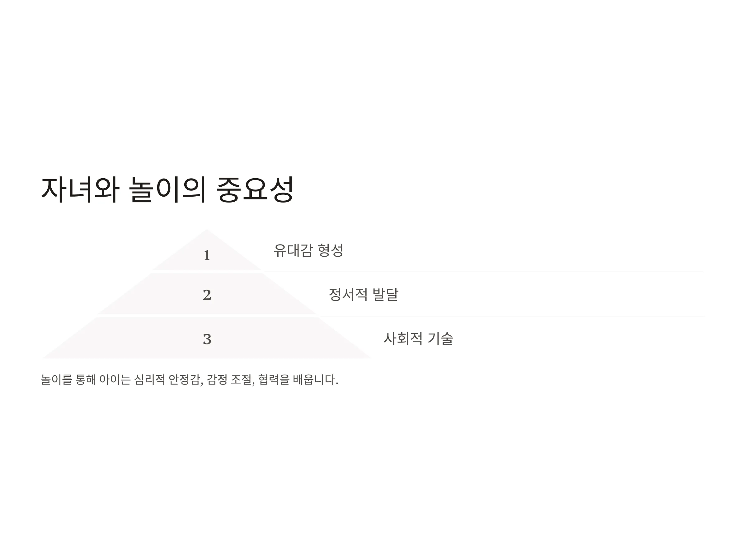This screenshot has height=560, width=747.
Task: Click the numeral 3 inside the pyramid
Action: pos(207,339)
